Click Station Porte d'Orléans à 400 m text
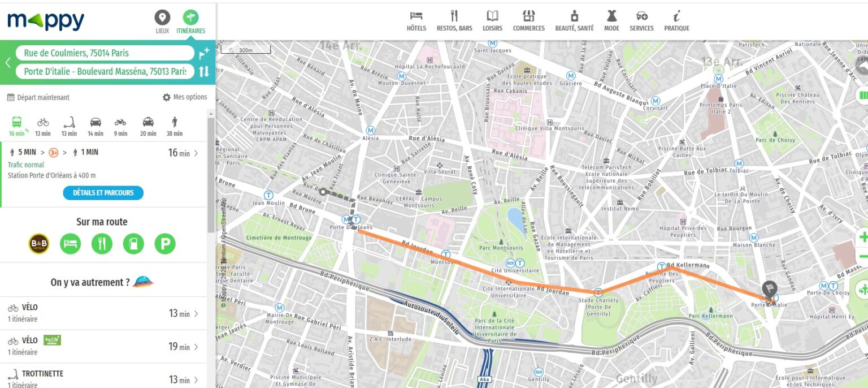This screenshot has height=388, width=868. [52, 175]
